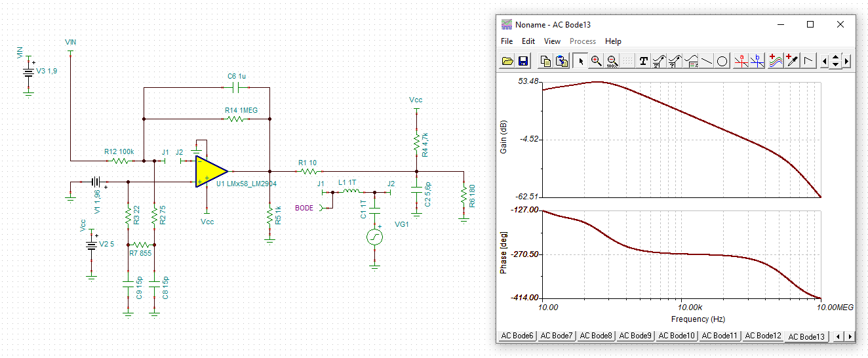Click toolbar left arrow button
This screenshot has width=868, height=358.
[x=825, y=61]
